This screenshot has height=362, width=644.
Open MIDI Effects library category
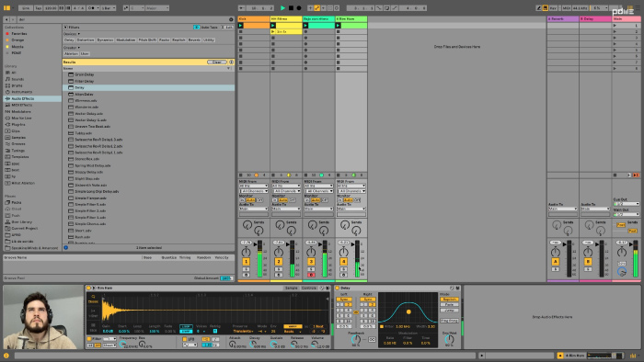point(21,105)
